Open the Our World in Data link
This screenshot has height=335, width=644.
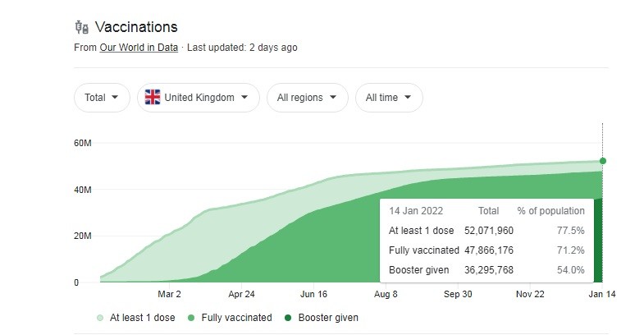(x=139, y=48)
